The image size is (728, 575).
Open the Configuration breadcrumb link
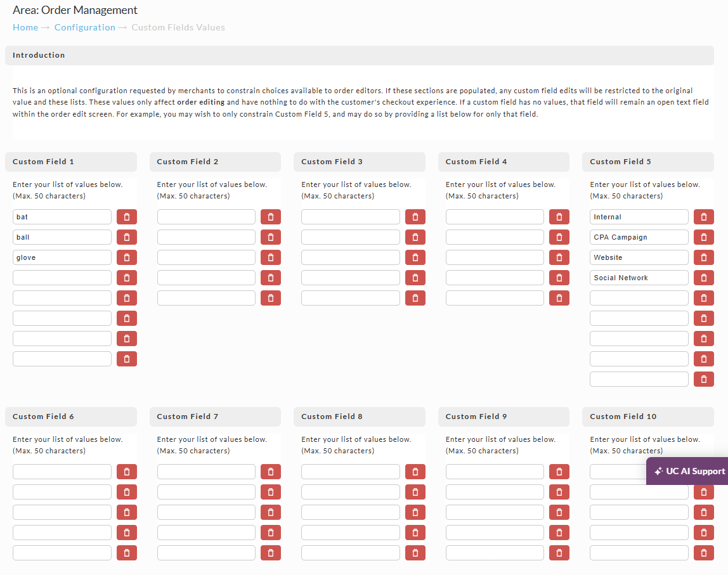pyautogui.click(x=85, y=27)
